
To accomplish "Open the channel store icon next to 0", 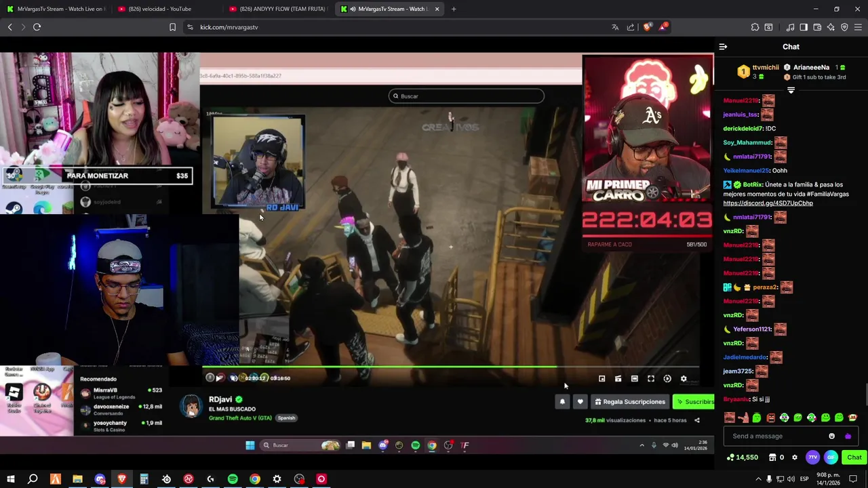I will tap(772, 457).
